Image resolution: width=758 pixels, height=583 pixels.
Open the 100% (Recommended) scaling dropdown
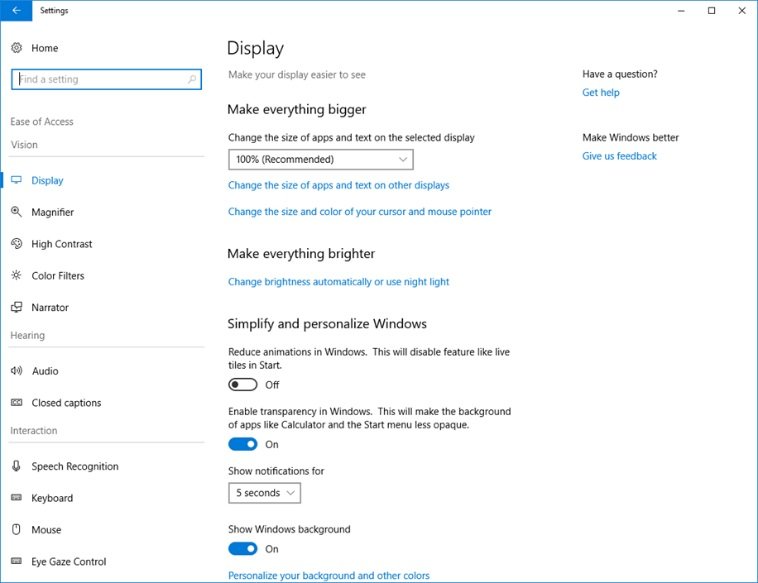321,160
